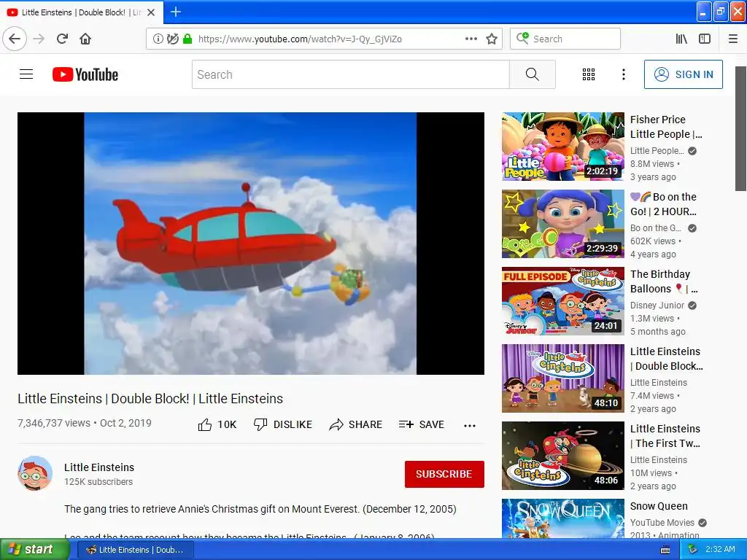The width and height of the screenshot is (747, 560).
Task: Open the Firefox library icon
Action: (681, 39)
